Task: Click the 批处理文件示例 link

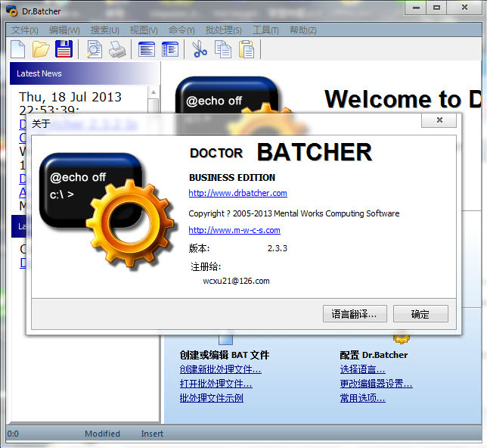Action: pyautogui.click(x=211, y=398)
